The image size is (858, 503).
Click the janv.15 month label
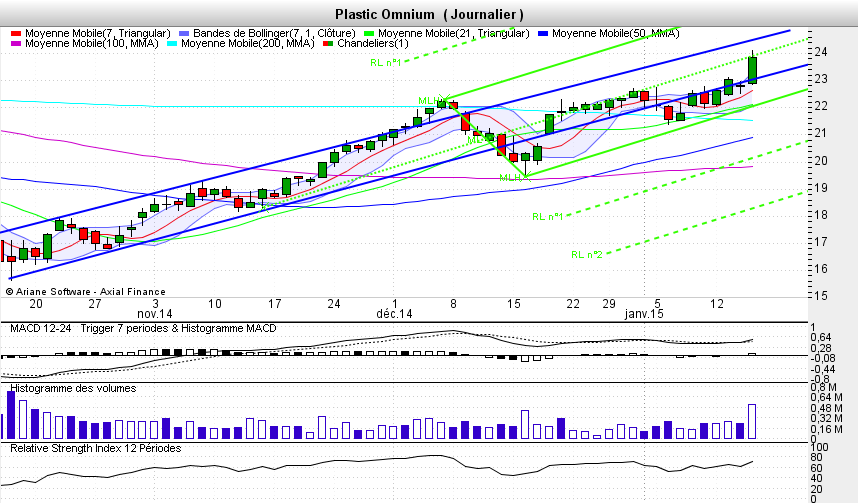point(644,314)
